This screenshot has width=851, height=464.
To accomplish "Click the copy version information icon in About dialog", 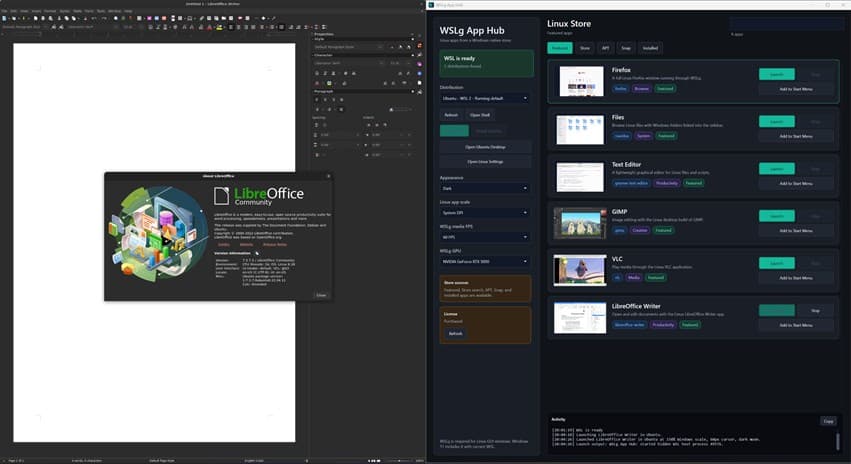I will pos(257,253).
